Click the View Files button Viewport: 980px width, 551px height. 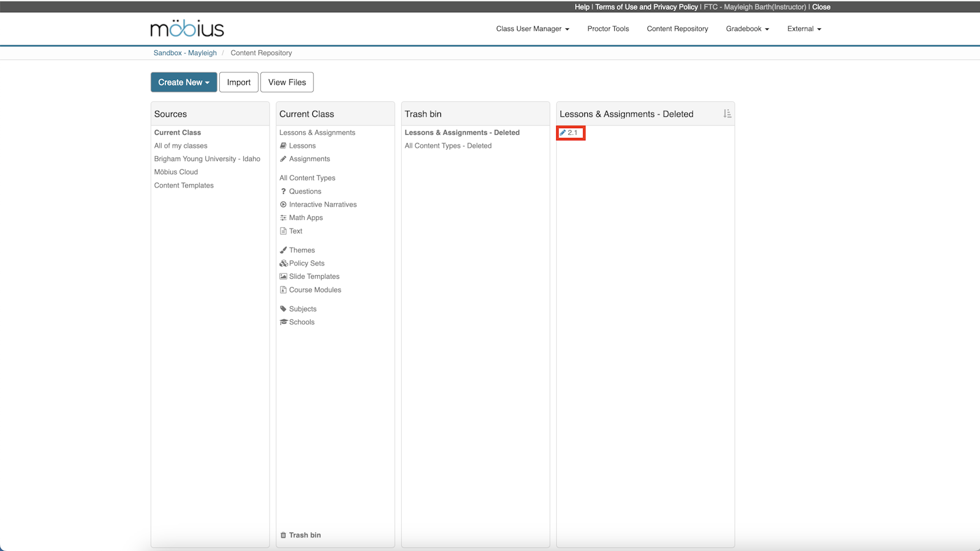[287, 82]
